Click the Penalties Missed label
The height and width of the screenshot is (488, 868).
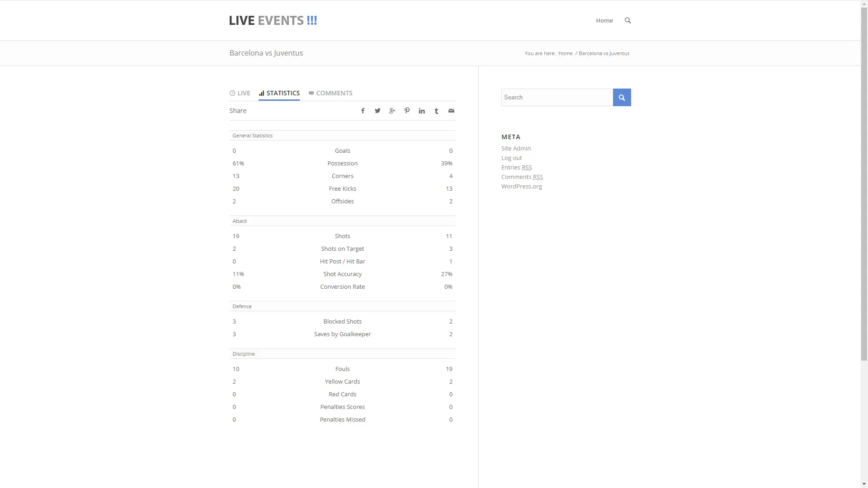tap(342, 419)
